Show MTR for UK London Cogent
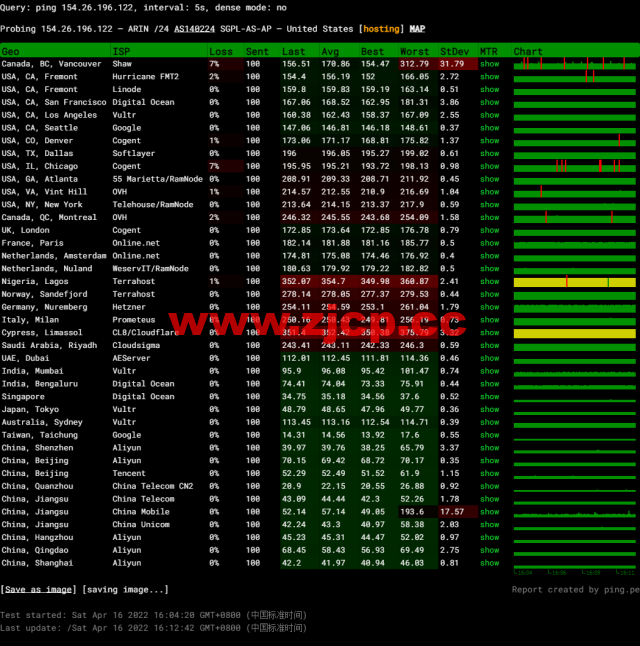The image size is (640, 646). 490,230
